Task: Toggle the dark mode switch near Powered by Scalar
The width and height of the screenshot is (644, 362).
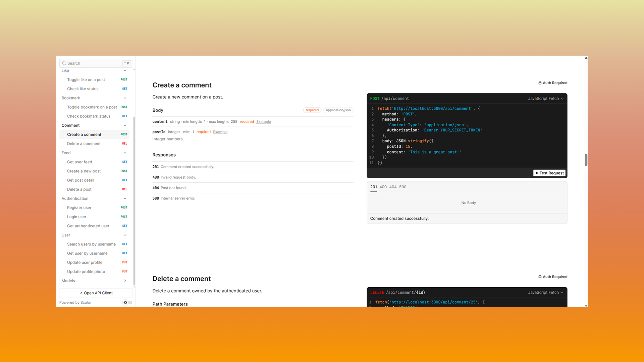Action: pos(128,302)
